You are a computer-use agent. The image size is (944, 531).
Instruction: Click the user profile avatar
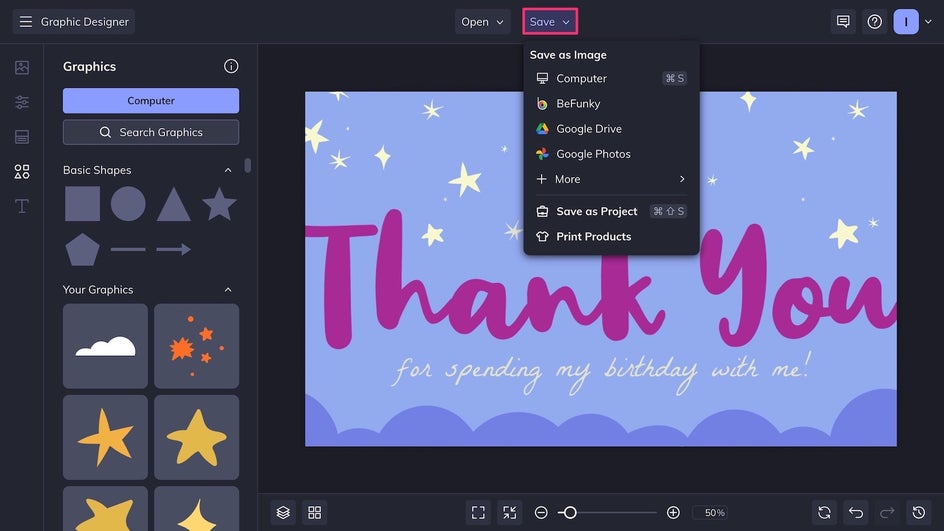905,22
